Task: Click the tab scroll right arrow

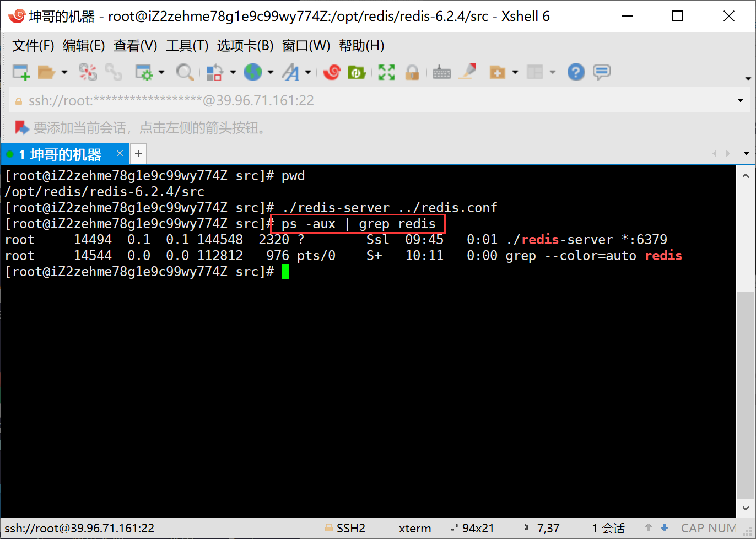Action: [x=728, y=153]
